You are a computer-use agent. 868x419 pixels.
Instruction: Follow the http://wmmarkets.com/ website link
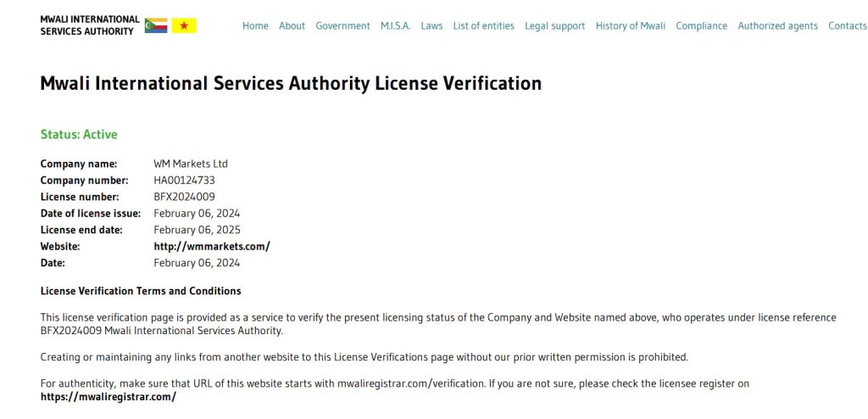[x=212, y=247]
